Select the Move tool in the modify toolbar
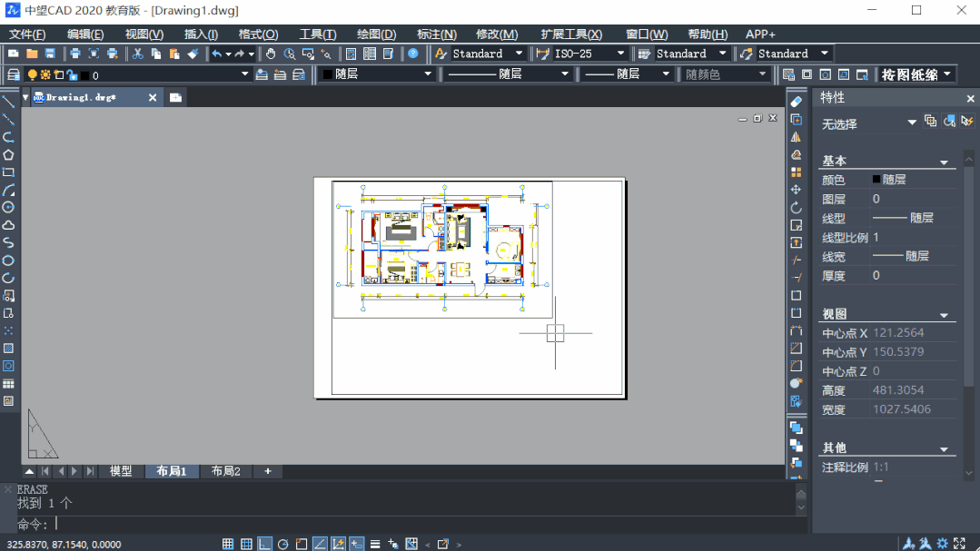Image resolution: width=980 pixels, height=551 pixels. pos(797,190)
